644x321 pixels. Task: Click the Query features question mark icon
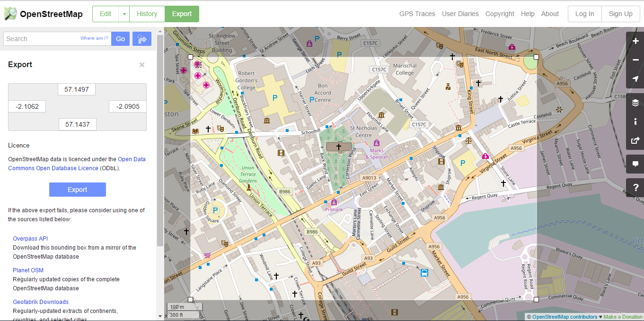point(635,188)
